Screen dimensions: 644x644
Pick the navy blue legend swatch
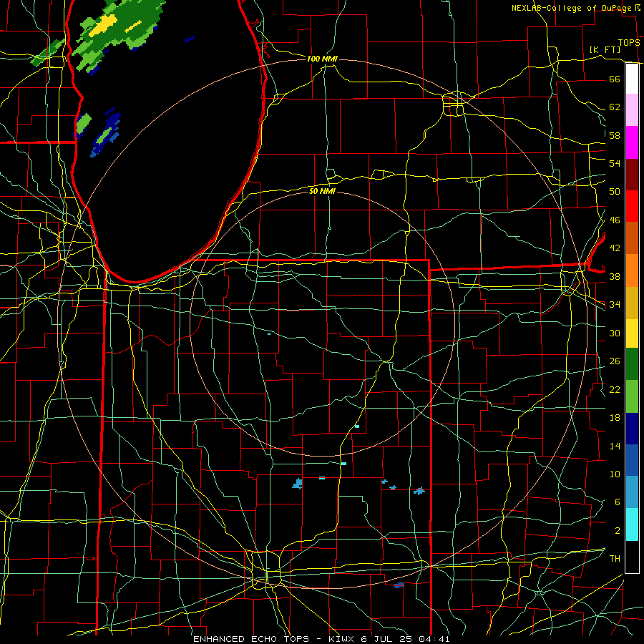tap(632, 429)
